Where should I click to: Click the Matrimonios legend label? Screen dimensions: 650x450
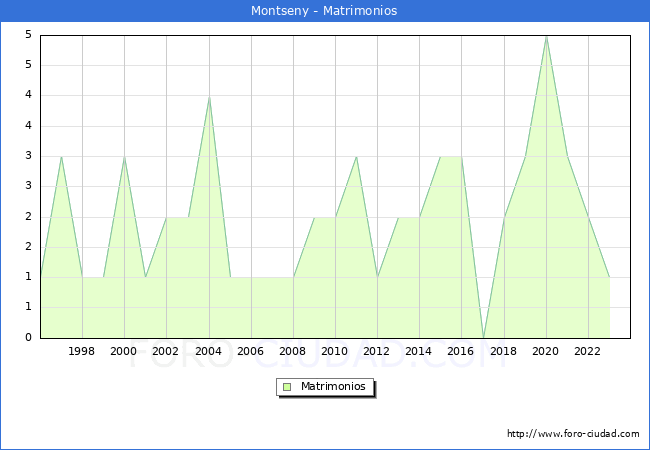click(333, 387)
